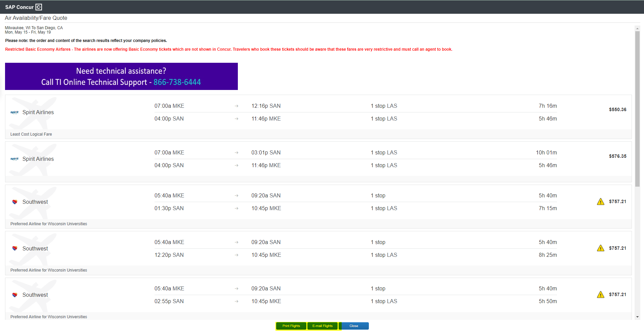Click scrollbar down arrow

click(x=637, y=317)
